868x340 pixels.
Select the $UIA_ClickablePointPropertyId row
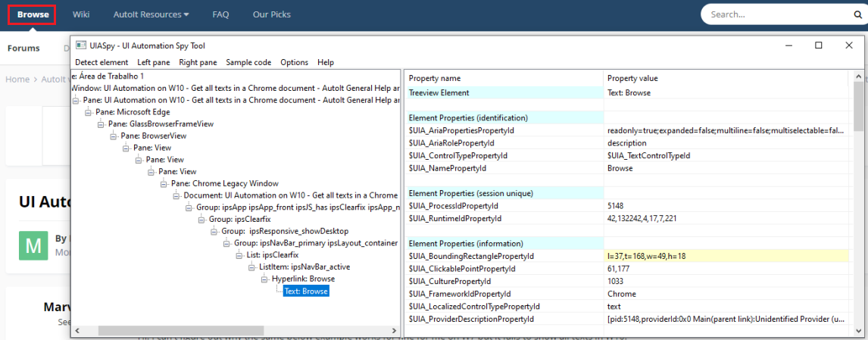626,269
